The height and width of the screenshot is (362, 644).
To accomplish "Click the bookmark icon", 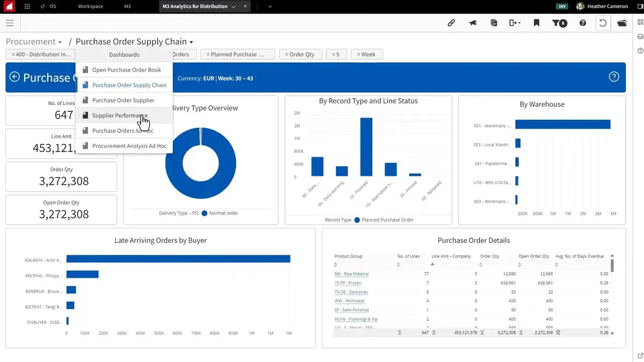I will 536,23.
